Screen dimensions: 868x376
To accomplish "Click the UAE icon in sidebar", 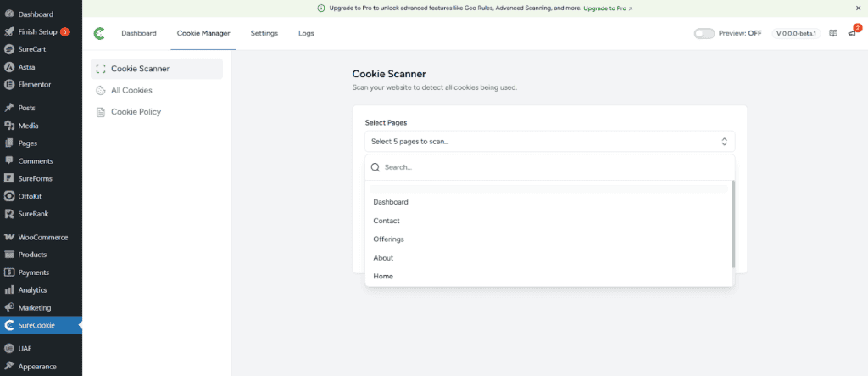I will (x=8, y=349).
